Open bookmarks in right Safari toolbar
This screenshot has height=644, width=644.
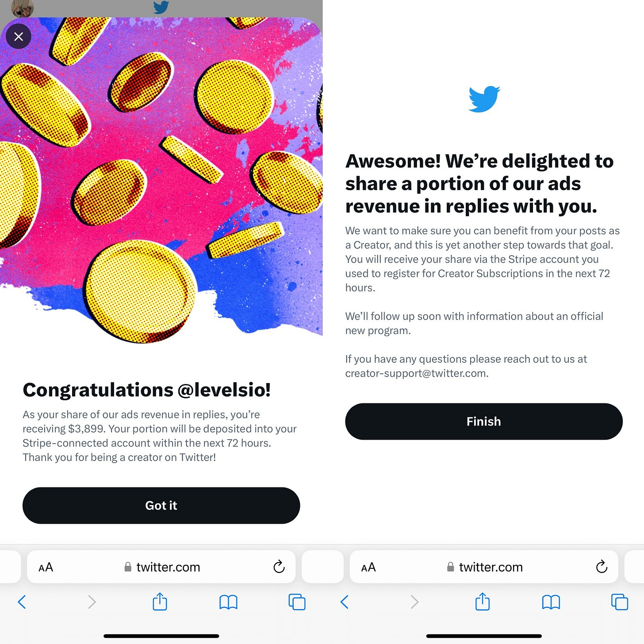[551, 602]
